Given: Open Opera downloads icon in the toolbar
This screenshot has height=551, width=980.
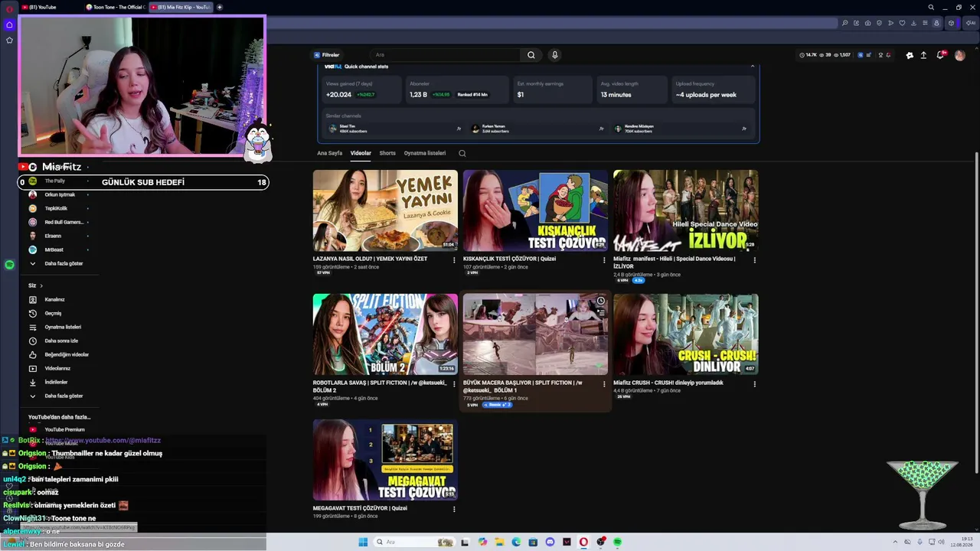Looking at the screenshot, I should [913, 23].
